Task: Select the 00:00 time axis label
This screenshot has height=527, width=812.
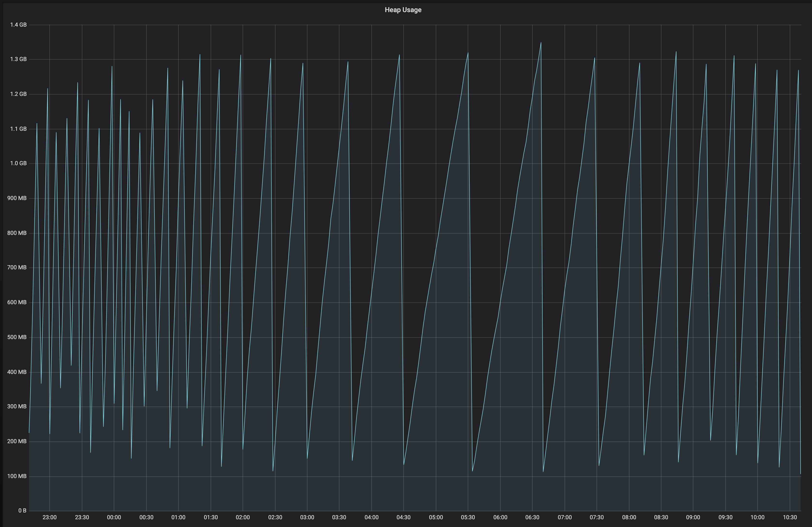Action: click(x=114, y=518)
